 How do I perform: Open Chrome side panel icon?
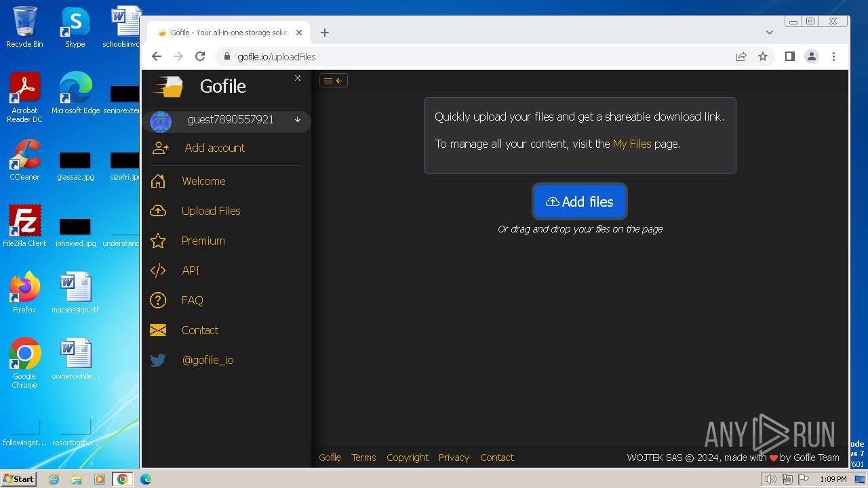pos(789,57)
